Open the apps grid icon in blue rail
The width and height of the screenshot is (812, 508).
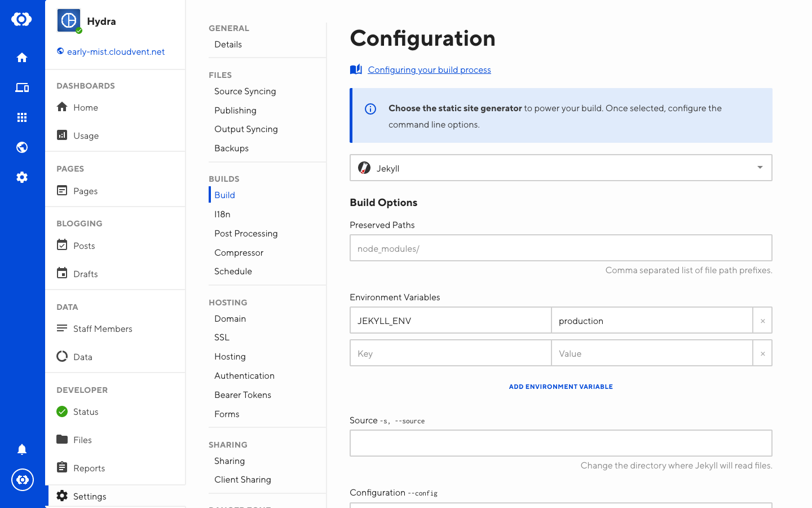click(x=22, y=117)
